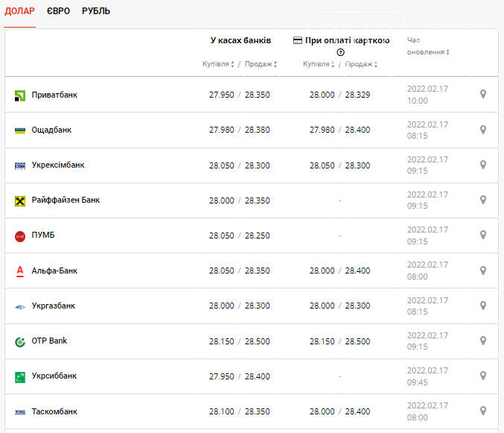Image resolution: width=504 pixels, height=433 pixels.
Task: Open the Укрексімбанк bank link
Action: click(58, 165)
